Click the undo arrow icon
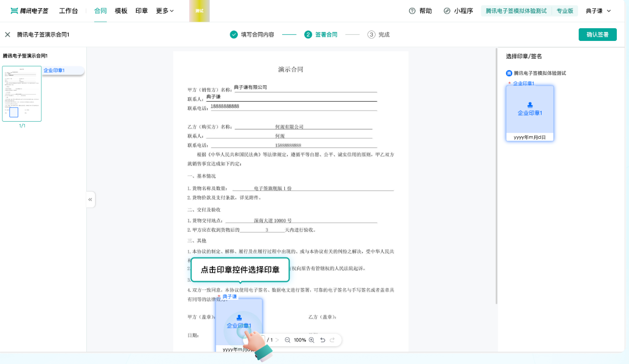The height and width of the screenshot is (364, 629). click(323, 340)
